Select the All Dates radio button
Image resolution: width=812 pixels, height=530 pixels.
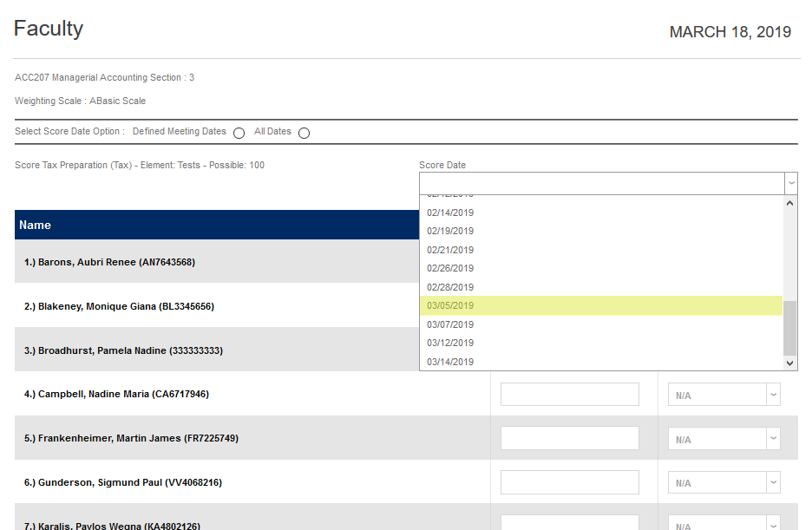click(304, 133)
